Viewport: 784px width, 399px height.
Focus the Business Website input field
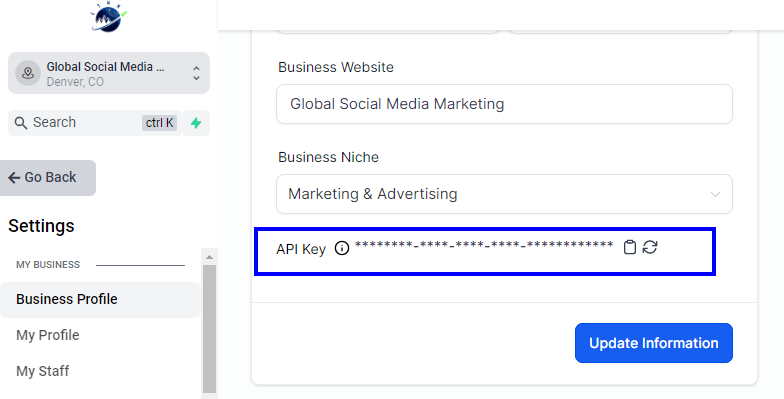pyautogui.click(x=504, y=104)
